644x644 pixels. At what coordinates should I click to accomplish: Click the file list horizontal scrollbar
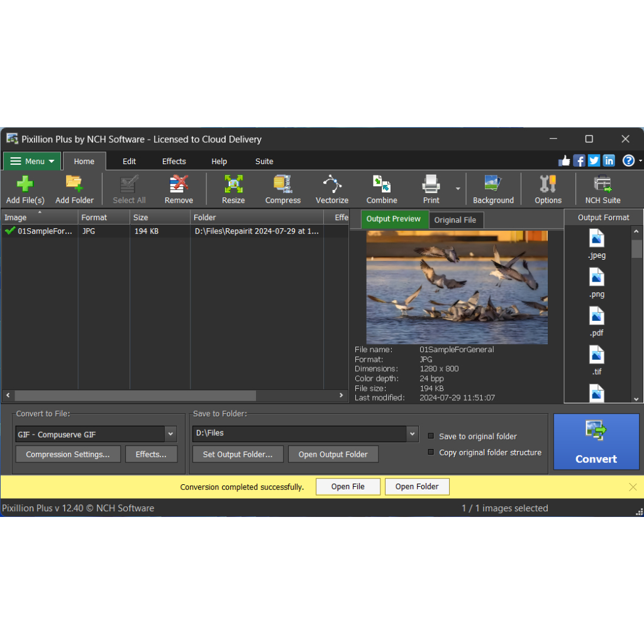pyautogui.click(x=135, y=396)
